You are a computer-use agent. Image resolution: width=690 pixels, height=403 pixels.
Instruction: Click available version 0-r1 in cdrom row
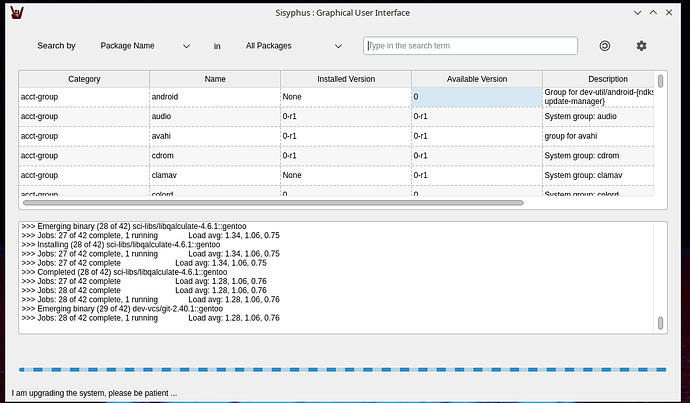[477, 156]
